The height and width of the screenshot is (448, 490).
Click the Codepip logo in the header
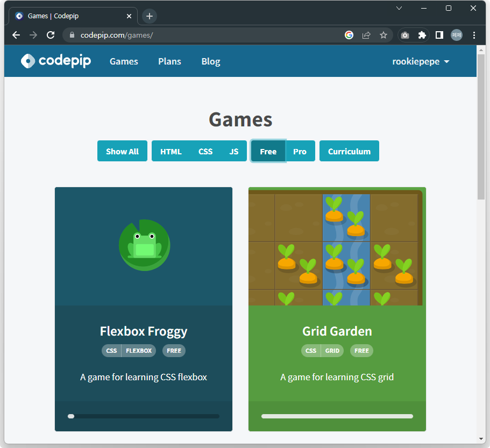(x=56, y=61)
